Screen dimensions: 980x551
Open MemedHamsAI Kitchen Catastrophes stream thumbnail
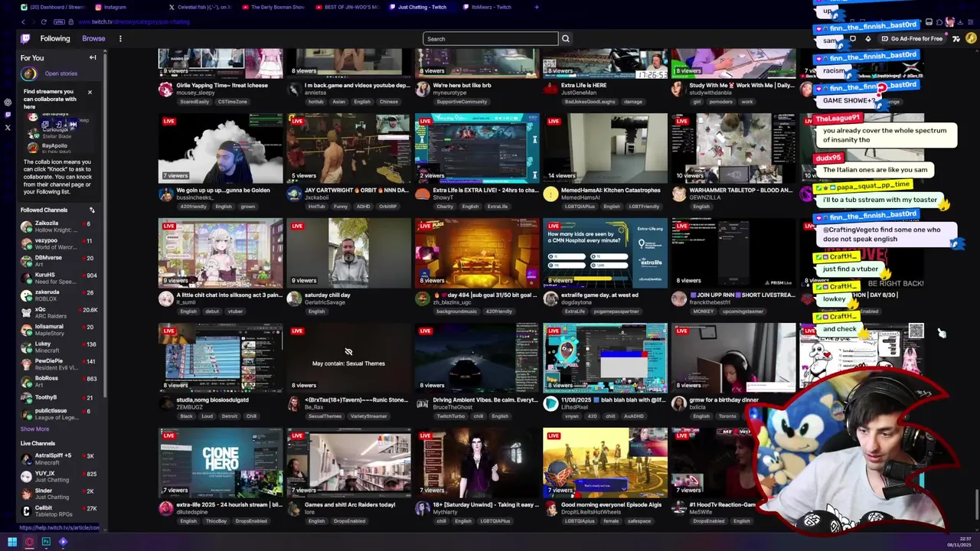[x=606, y=148]
